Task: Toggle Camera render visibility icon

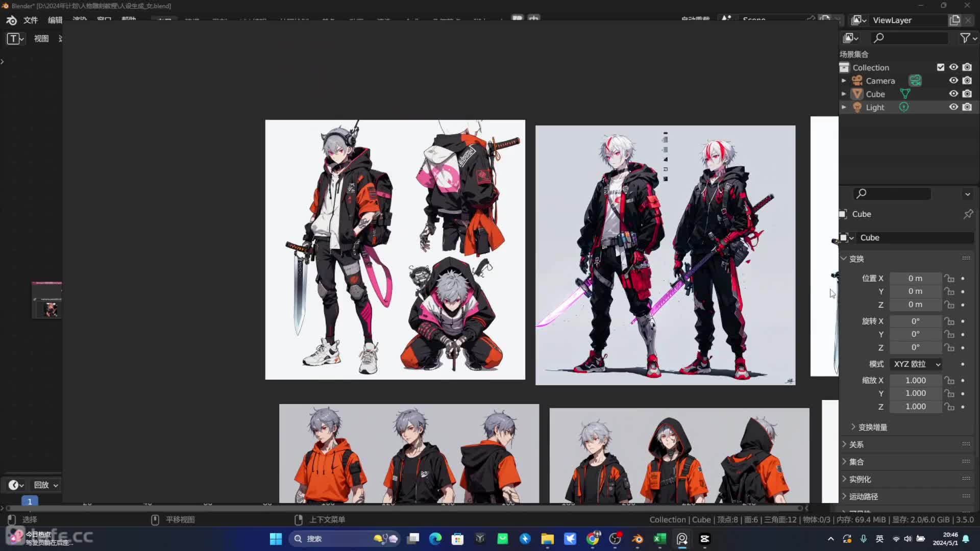Action: (x=967, y=81)
